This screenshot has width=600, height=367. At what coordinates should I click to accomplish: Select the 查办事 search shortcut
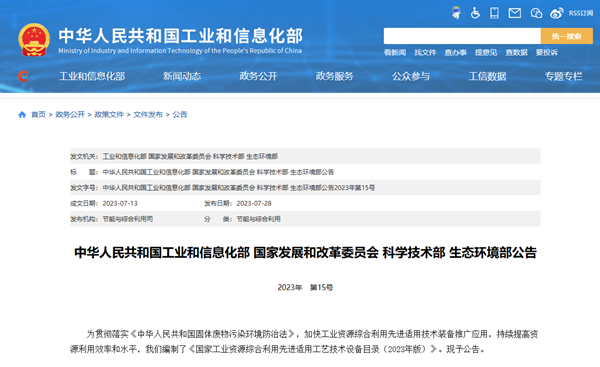point(455,52)
